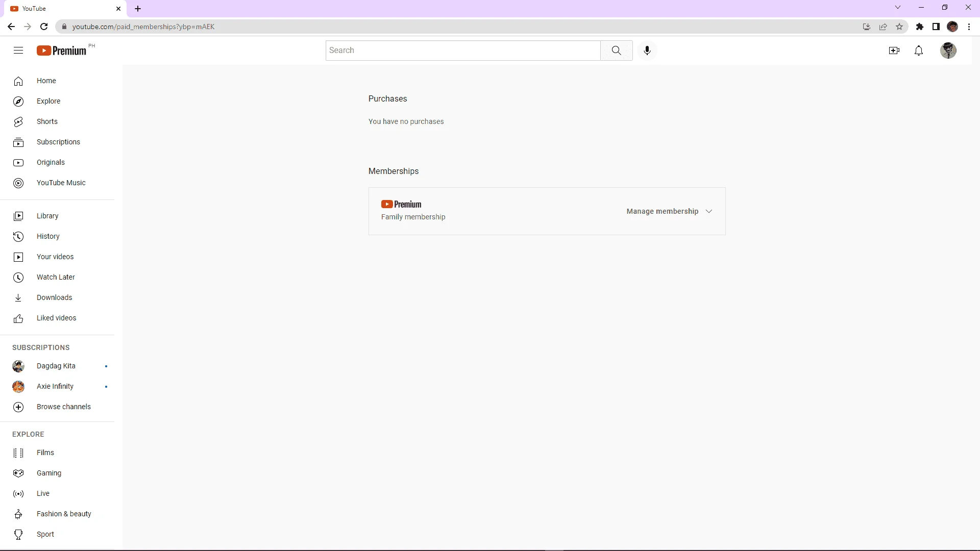Click the Memberships heading
The image size is (980, 551).
pos(394,171)
